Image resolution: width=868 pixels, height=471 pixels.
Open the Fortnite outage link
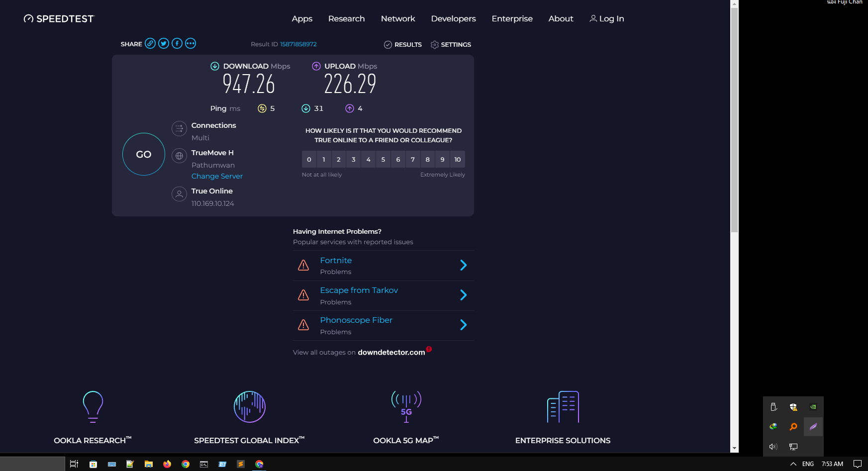tap(336, 260)
